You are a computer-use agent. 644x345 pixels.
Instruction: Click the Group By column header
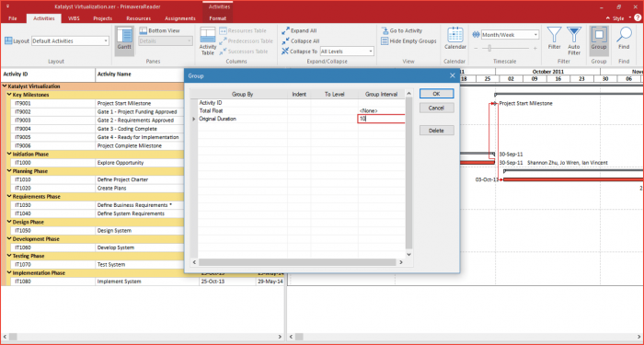(242, 95)
